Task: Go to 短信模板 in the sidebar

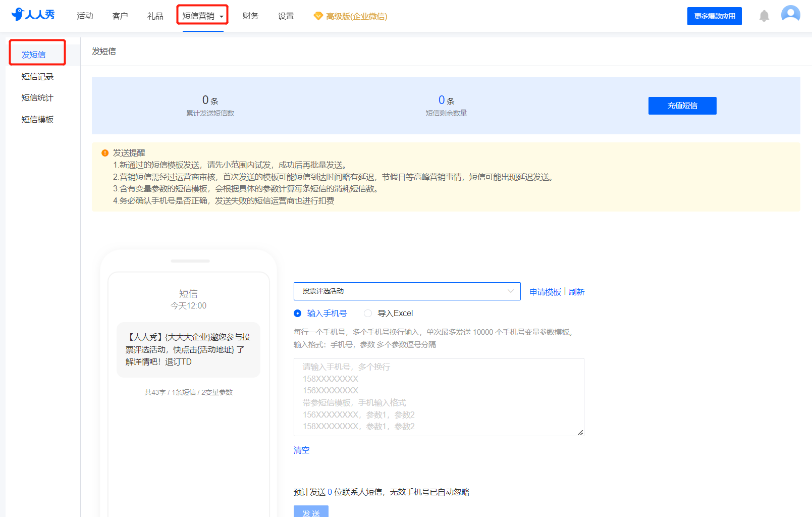Action: (37, 120)
